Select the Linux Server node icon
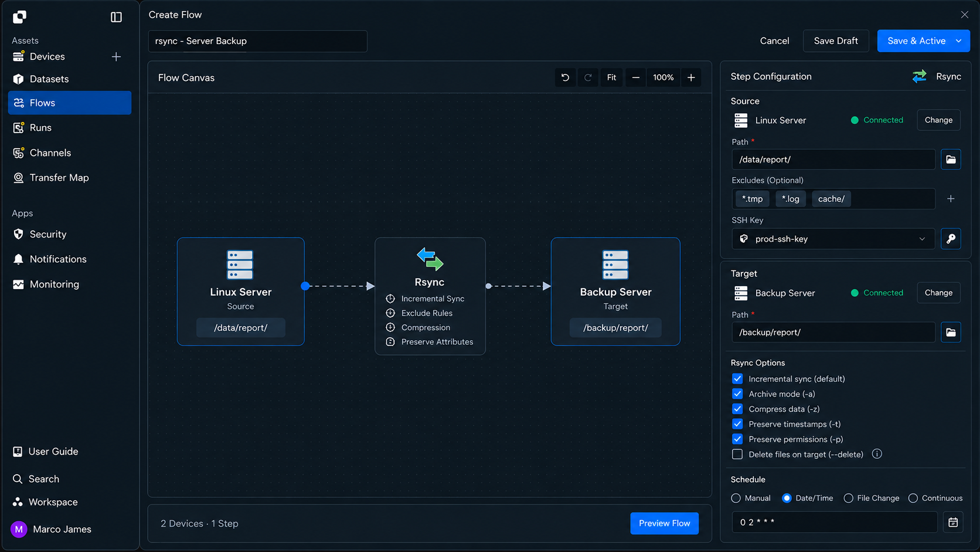Viewport: 980px width, 552px height. [x=240, y=265]
